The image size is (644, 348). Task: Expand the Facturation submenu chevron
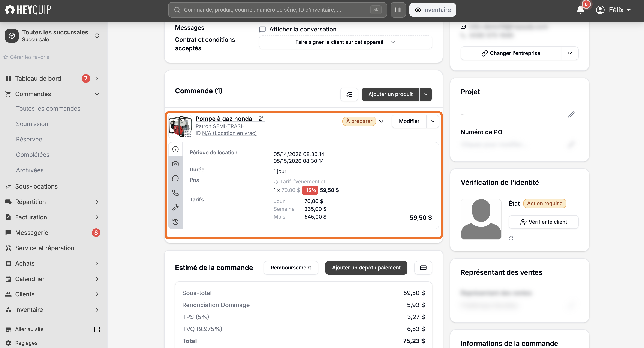97,217
